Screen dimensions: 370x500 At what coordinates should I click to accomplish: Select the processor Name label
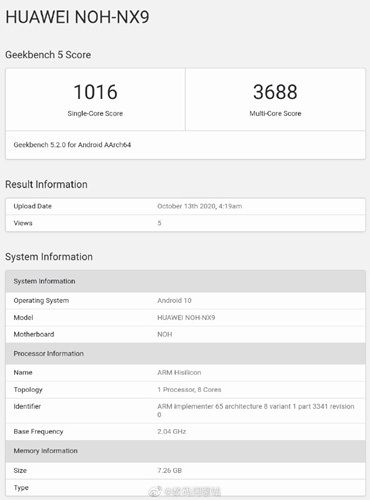(23, 372)
